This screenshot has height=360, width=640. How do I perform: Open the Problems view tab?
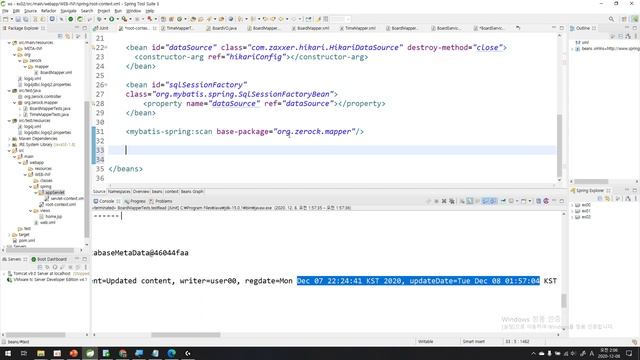tap(161, 201)
